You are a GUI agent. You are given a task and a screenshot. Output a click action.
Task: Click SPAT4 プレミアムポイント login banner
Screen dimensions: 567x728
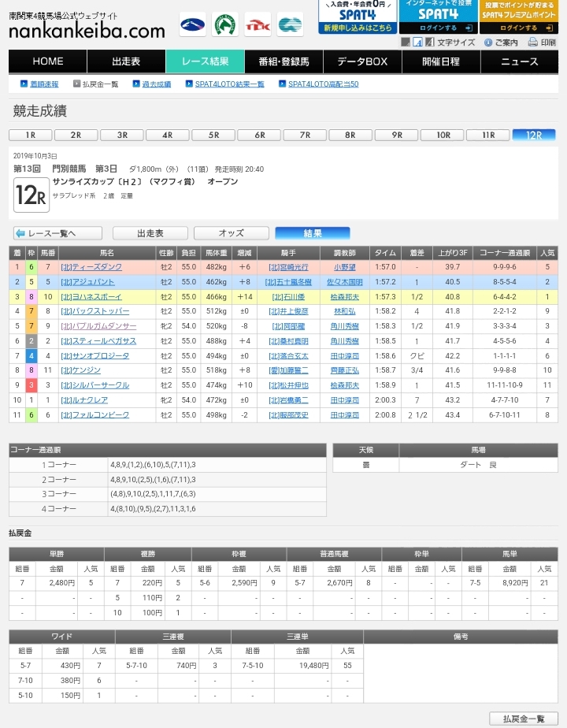[x=519, y=17]
